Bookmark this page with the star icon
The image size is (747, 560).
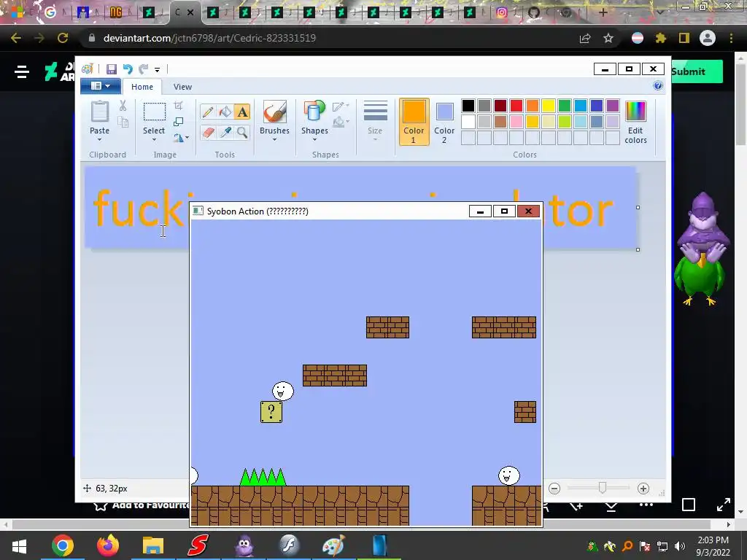(x=608, y=38)
